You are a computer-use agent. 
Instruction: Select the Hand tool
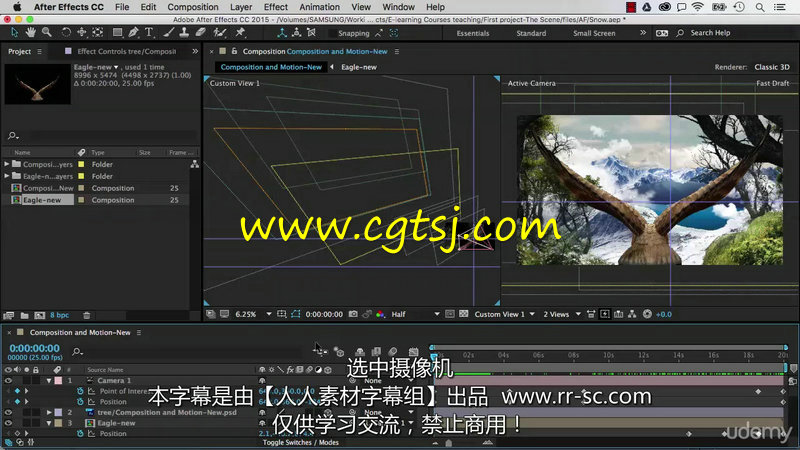tap(31, 33)
